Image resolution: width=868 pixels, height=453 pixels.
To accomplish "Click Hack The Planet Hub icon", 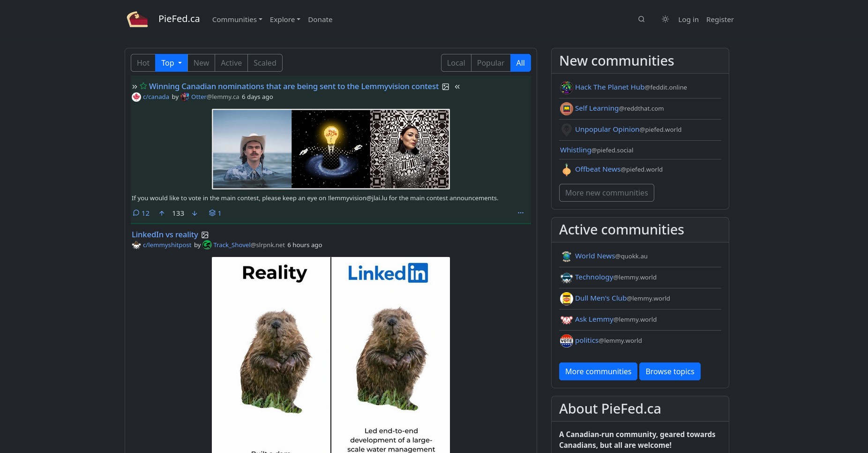I will 567,87.
